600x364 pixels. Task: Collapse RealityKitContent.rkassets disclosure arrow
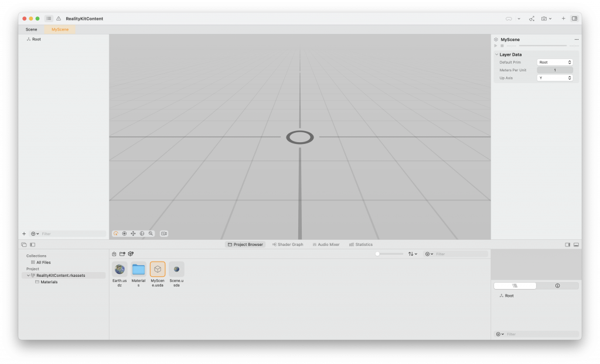28,275
